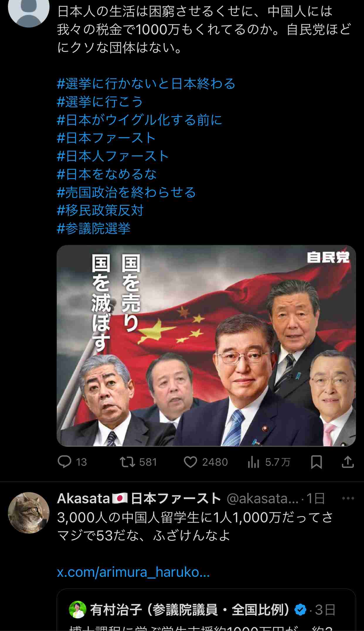This screenshot has width=364, height=631.
Task: Open hashtag #参議院選挙
Action: coord(93,229)
